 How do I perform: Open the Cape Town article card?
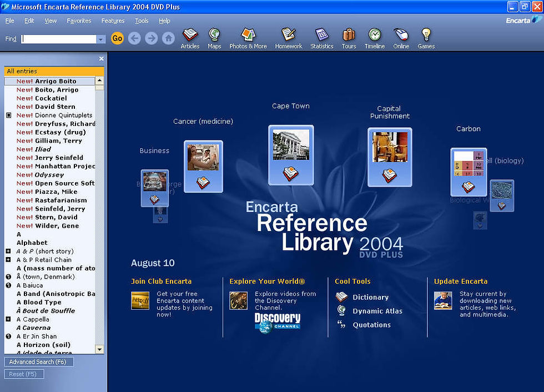click(x=291, y=155)
